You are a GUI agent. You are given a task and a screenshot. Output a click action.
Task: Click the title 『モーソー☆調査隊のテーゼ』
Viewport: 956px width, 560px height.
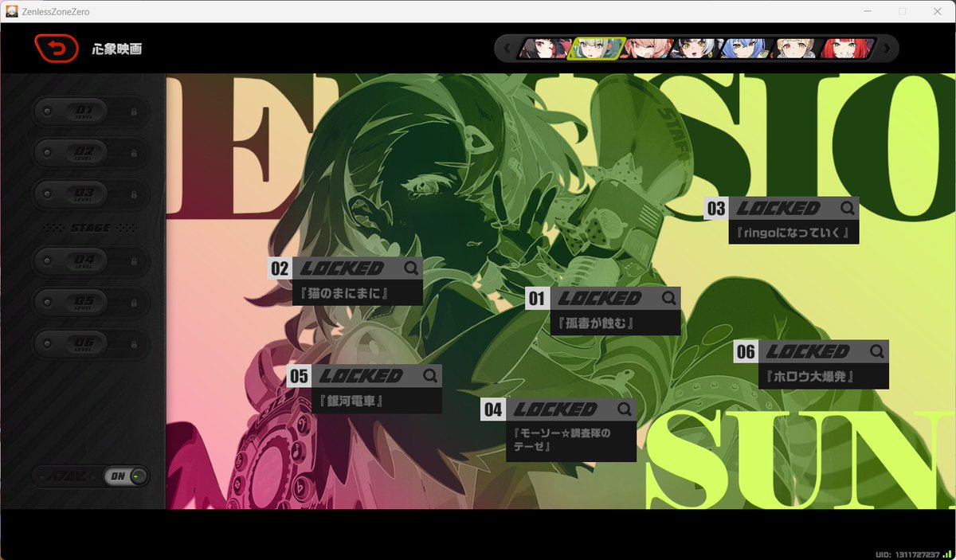[x=564, y=441]
